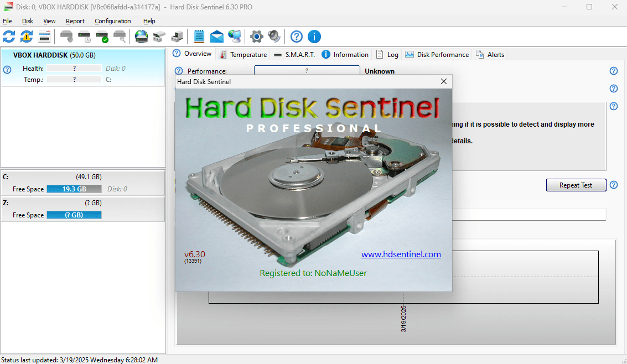Open the File menu
Screen dimensions: 627x364
tap(7, 21)
